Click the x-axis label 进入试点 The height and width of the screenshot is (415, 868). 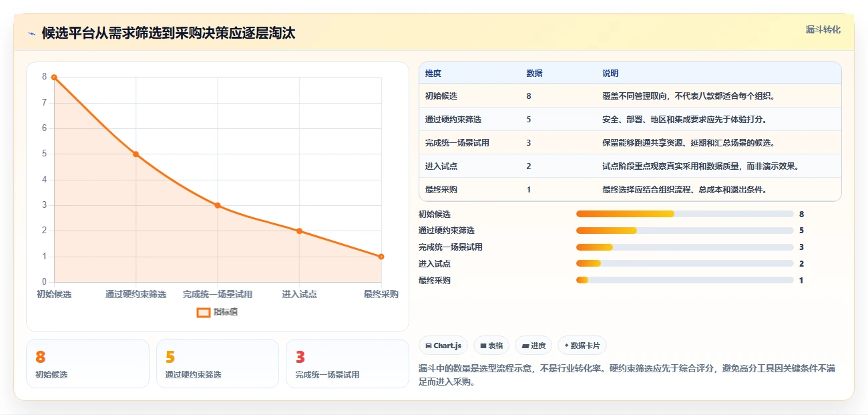(299, 294)
